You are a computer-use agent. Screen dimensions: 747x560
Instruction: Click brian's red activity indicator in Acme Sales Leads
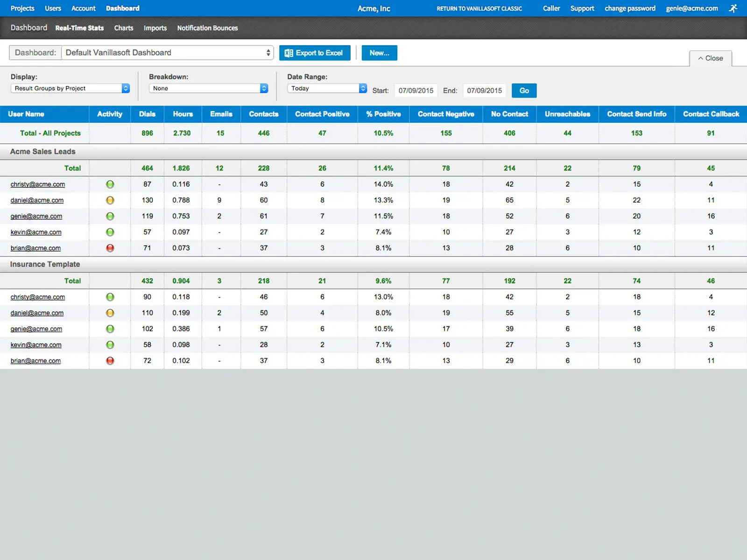pos(110,248)
